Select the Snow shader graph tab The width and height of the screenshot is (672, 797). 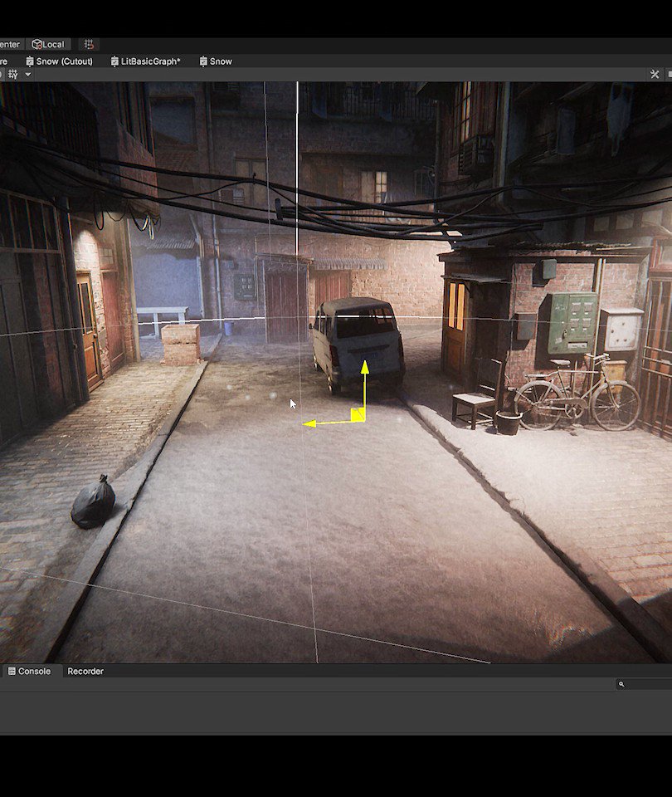point(220,61)
